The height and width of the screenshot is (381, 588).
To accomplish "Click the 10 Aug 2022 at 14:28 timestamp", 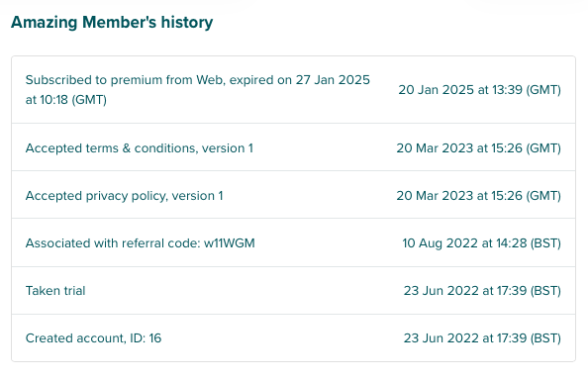I will (x=481, y=243).
